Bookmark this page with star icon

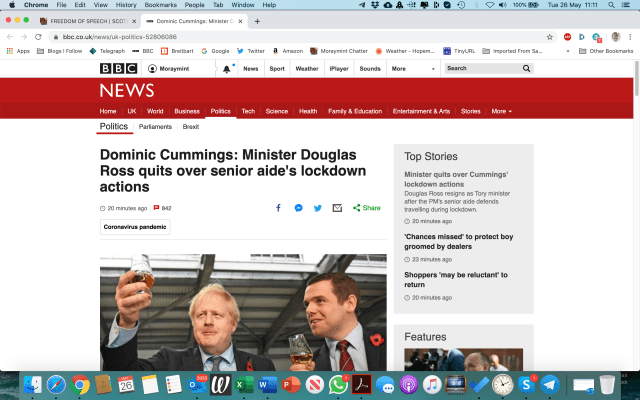pos(549,36)
